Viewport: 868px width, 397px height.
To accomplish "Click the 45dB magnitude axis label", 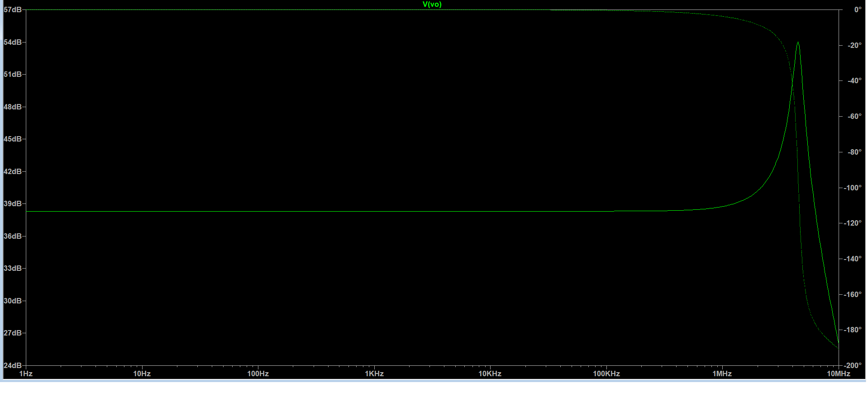I will coord(13,139).
